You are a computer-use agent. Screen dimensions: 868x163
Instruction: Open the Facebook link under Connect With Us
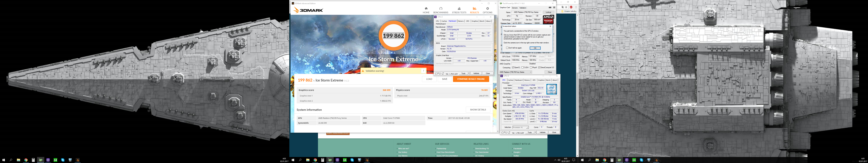518,149
